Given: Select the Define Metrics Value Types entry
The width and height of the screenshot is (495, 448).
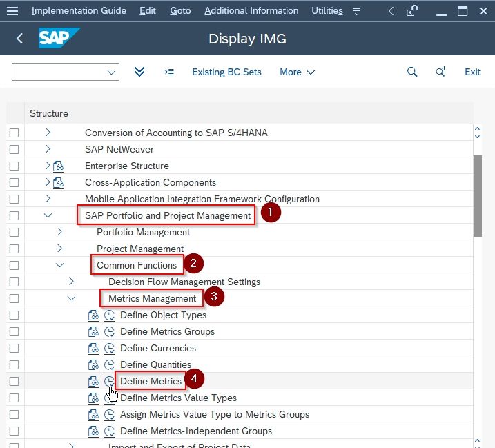Looking at the screenshot, I should (178, 398).
